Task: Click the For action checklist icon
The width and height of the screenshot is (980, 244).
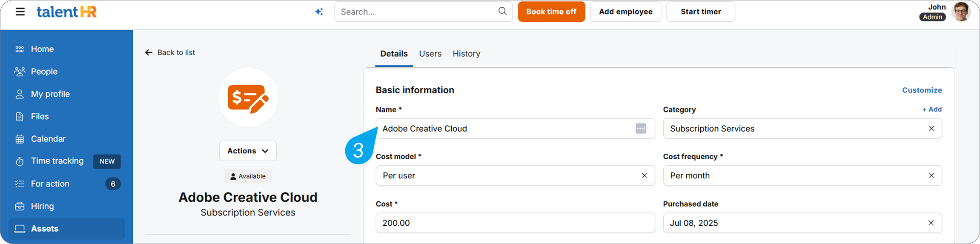Action: [20, 184]
